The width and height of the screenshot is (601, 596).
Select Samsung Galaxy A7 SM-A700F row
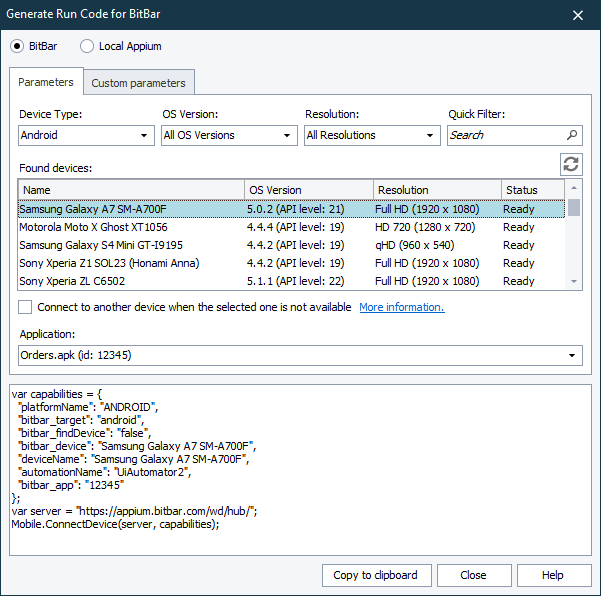[x=291, y=209]
